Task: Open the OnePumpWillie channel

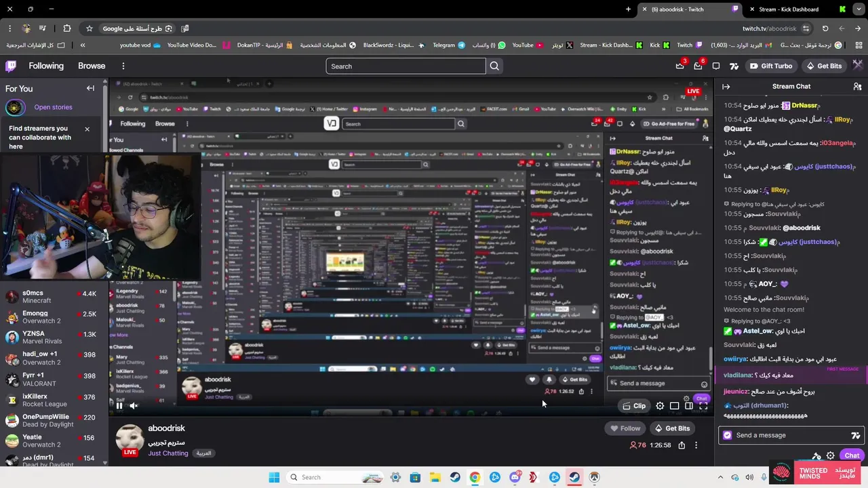Action: tap(53, 420)
